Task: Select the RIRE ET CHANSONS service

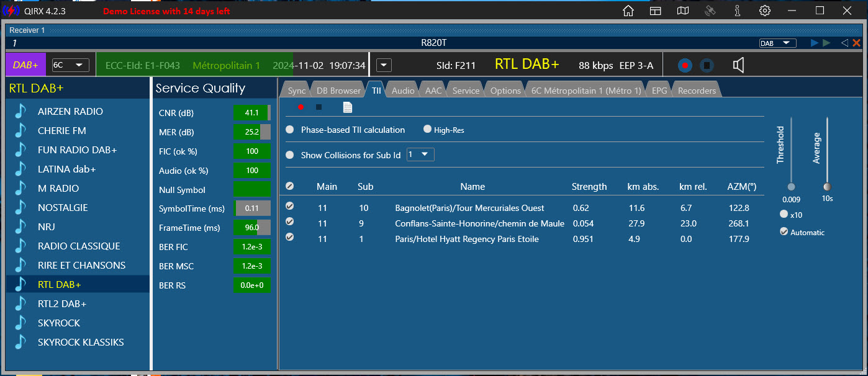Action: pos(78,266)
